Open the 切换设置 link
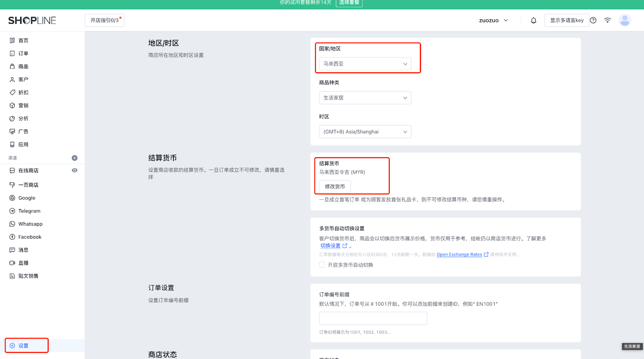The height and width of the screenshot is (359, 644). pyautogui.click(x=330, y=245)
